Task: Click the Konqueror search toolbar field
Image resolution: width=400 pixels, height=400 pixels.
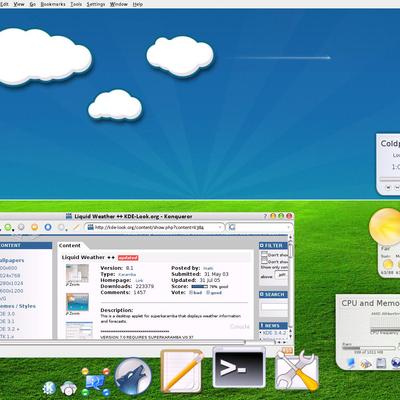Action: (259, 227)
